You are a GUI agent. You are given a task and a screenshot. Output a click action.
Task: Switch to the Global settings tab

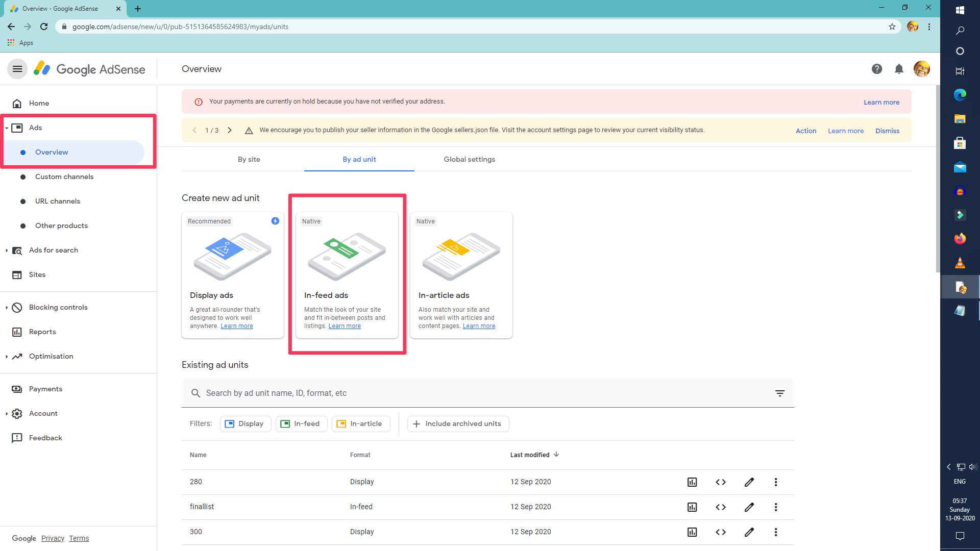(469, 159)
